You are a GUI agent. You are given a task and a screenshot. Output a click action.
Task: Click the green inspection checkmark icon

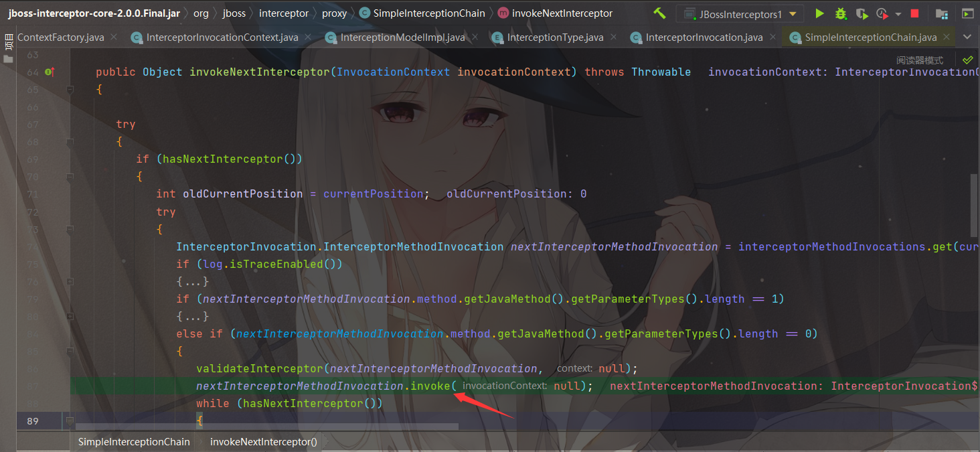tap(967, 60)
